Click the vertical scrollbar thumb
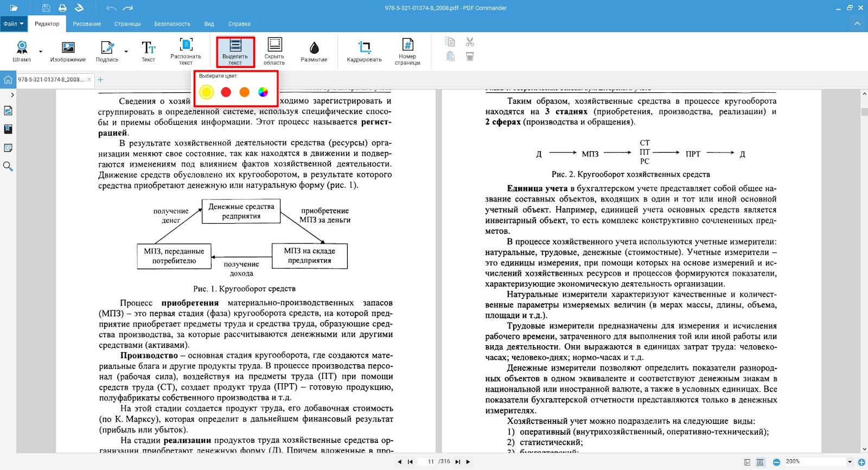This screenshot has width=868, height=470. [864, 112]
